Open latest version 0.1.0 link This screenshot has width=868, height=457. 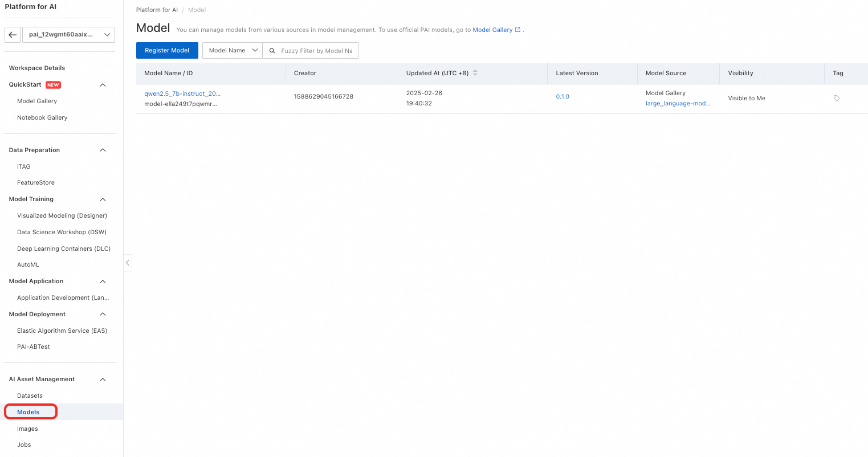(563, 96)
